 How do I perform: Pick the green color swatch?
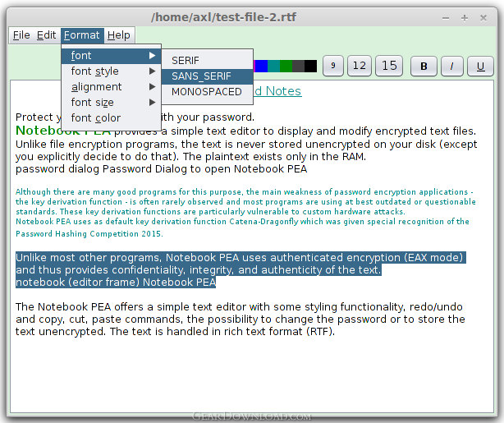pos(286,66)
